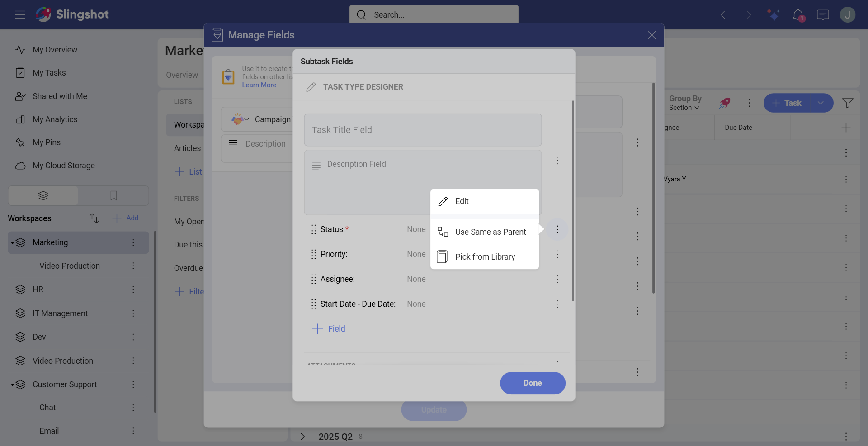
Task: Open the Task button dropdown arrow
Action: (821, 103)
